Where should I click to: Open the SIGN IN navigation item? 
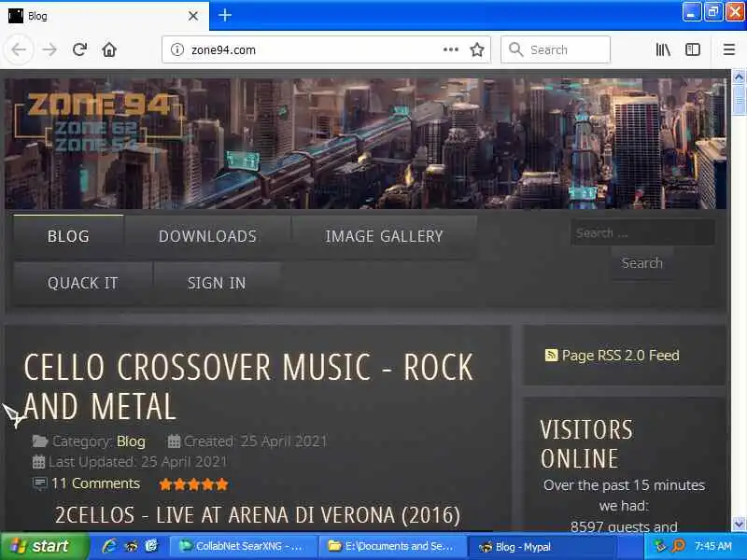click(217, 283)
